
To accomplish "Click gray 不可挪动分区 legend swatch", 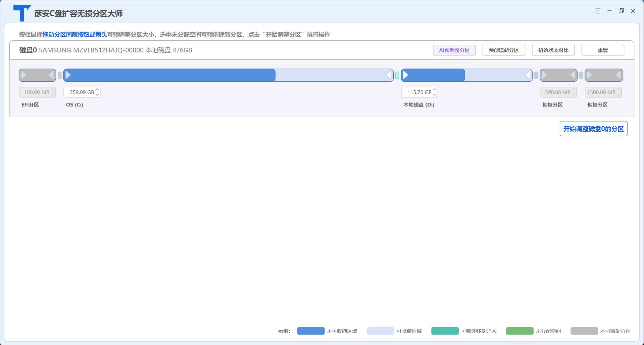I will [x=584, y=331].
